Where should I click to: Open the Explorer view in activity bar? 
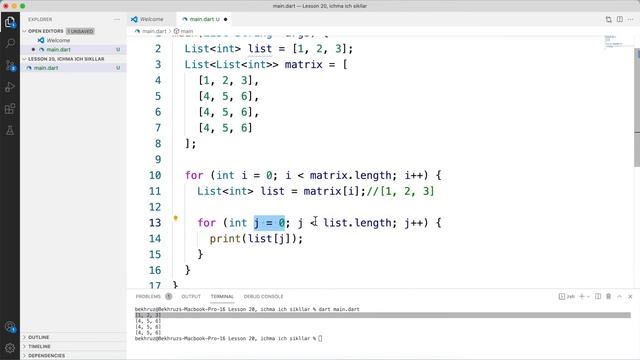10,22
